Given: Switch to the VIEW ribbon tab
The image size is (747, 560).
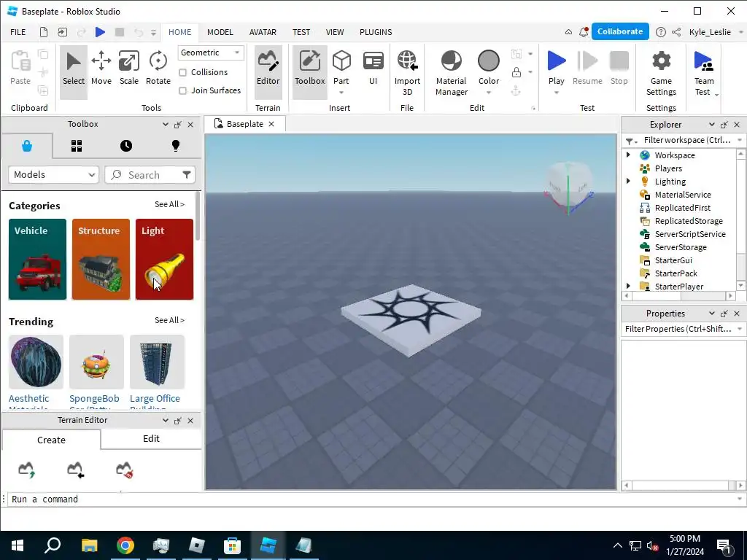Looking at the screenshot, I should click(x=334, y=32).
